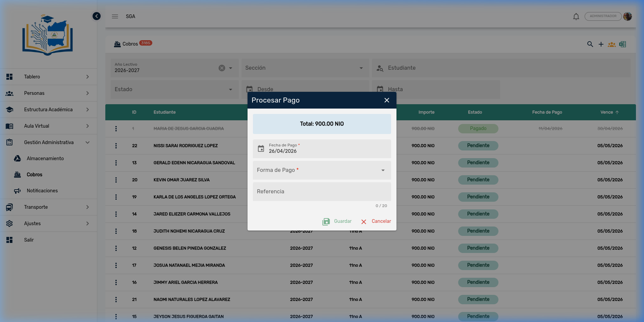Click the plus icon to add a cobro
This screenshot has height=322, width=644.
601,44
